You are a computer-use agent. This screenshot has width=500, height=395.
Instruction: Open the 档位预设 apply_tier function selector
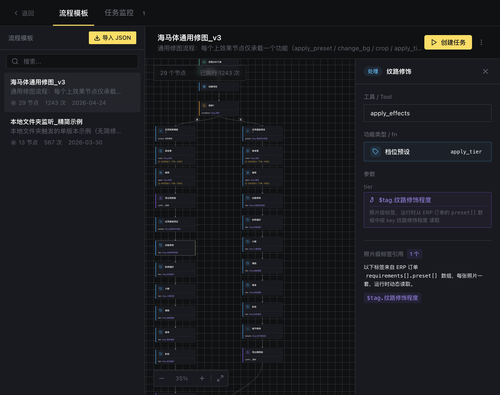[428, 152]
